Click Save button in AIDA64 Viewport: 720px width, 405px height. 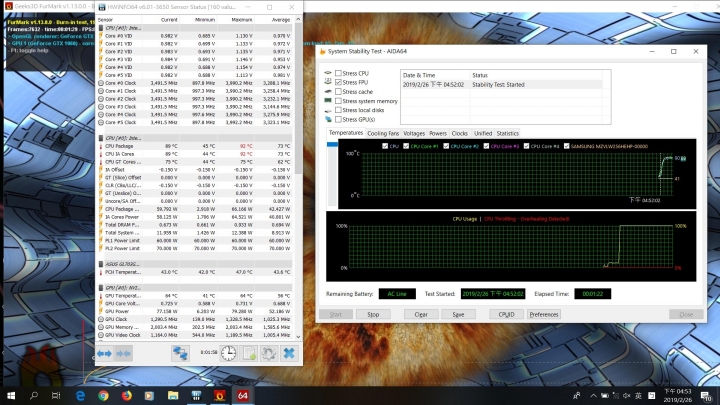click(458, 315)
